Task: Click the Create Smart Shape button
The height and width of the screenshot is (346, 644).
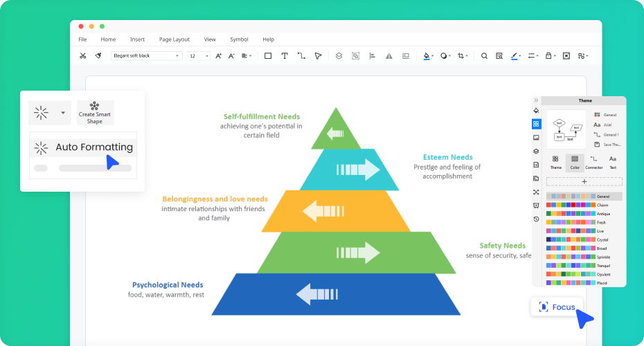Action: [95, 113]
